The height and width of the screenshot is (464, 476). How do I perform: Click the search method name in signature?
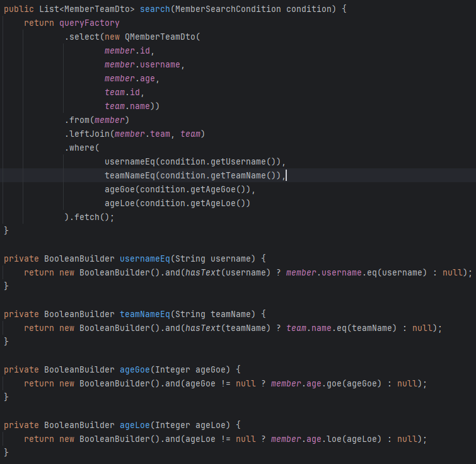(x=155, y=9)
